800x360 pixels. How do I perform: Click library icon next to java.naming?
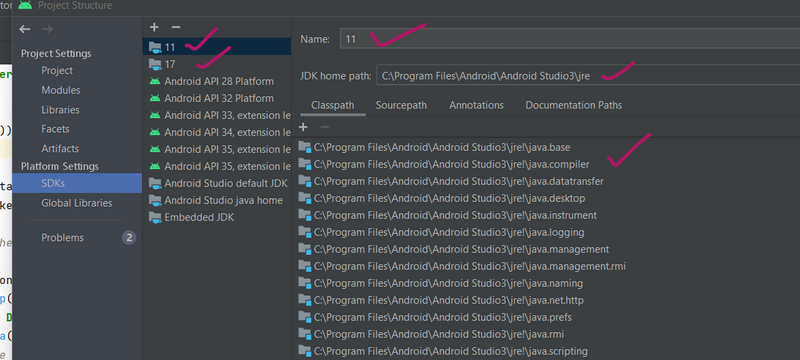click(x=305, y=283)
